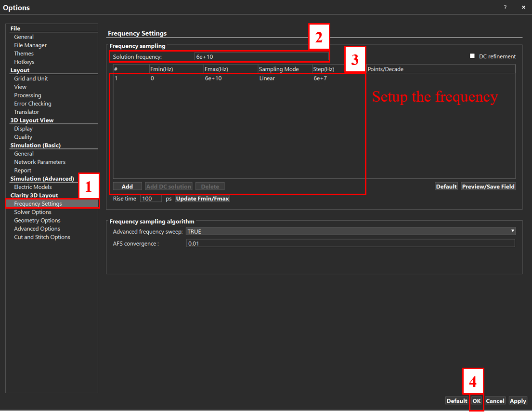532x412 pixels.
Task: Click the Add DC solution button
Action: pos(169,186)
